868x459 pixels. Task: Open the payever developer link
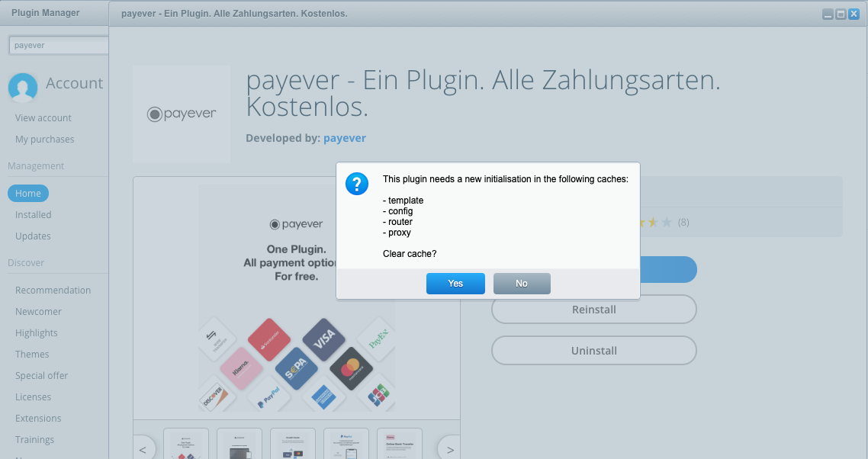pos(344,138)
